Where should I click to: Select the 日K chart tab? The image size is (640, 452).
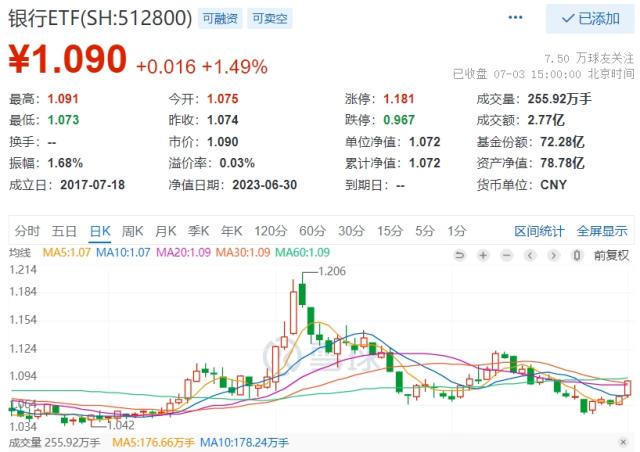(100, 231)
